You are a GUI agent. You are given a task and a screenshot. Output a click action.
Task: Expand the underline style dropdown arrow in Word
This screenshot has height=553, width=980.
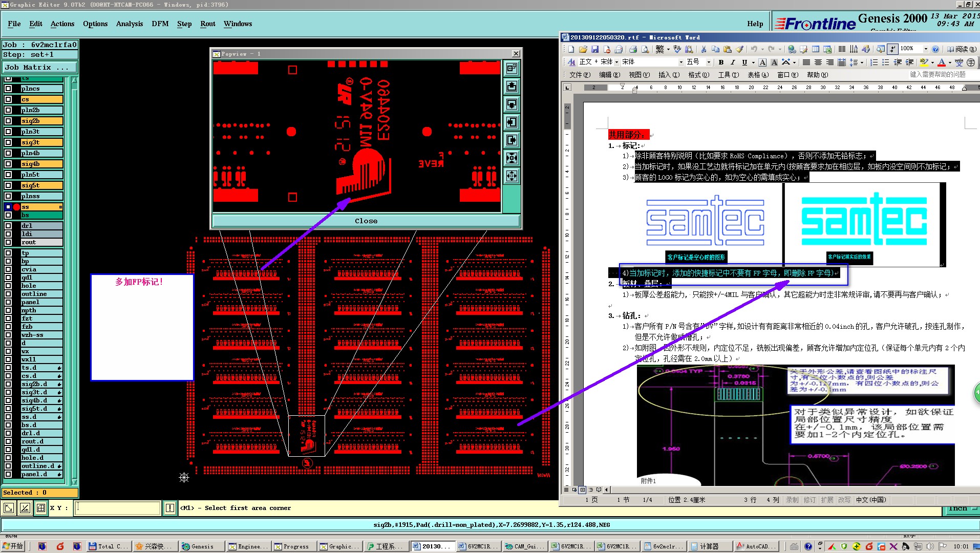tap(753, 62)
